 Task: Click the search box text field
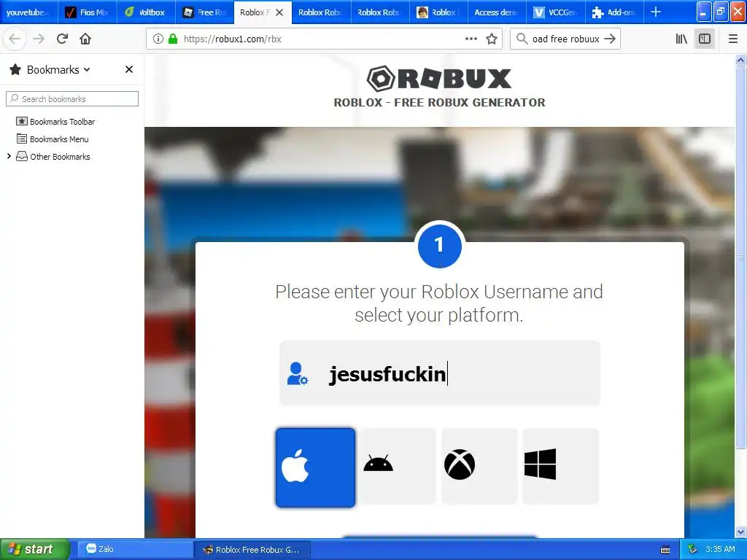565,39
